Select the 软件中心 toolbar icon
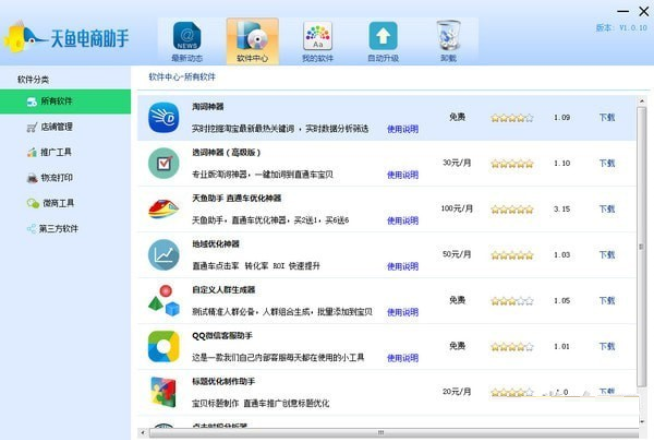The height and width of the screenshot is (440, 655). tap(252, 41)
